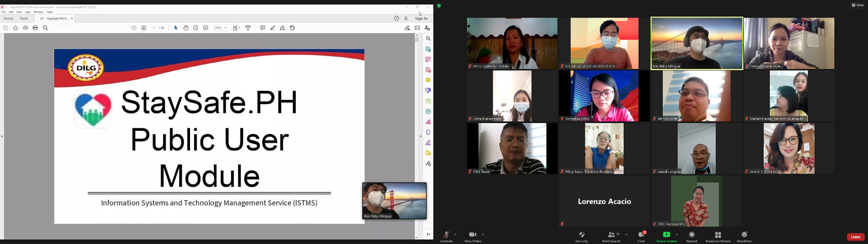Open Zoom Chat with unread badge

pos(641,236)
